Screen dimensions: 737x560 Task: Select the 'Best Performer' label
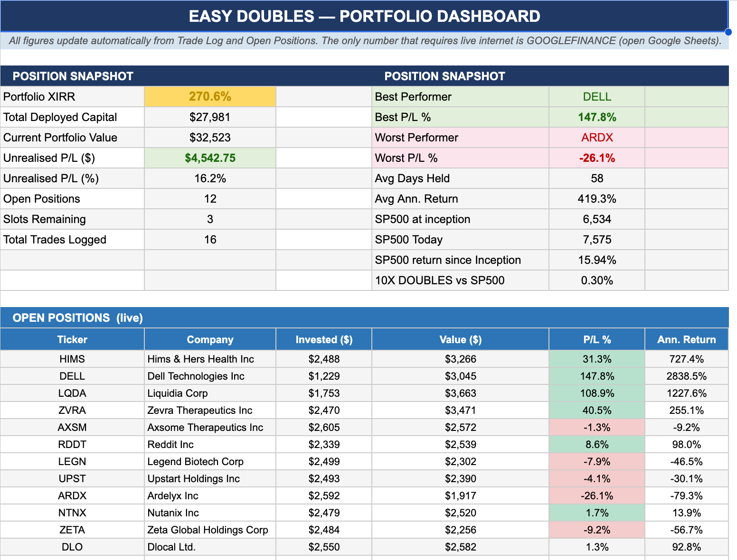pyautogui.click(x=460, y=97)
